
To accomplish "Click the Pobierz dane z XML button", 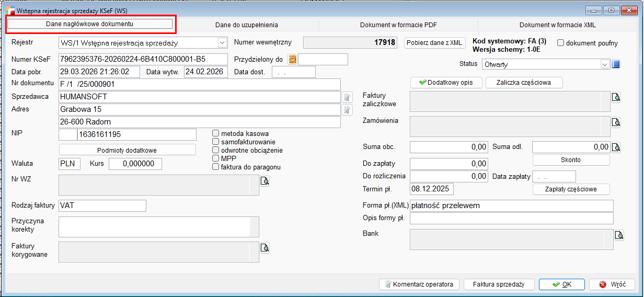I will (434, 43).
